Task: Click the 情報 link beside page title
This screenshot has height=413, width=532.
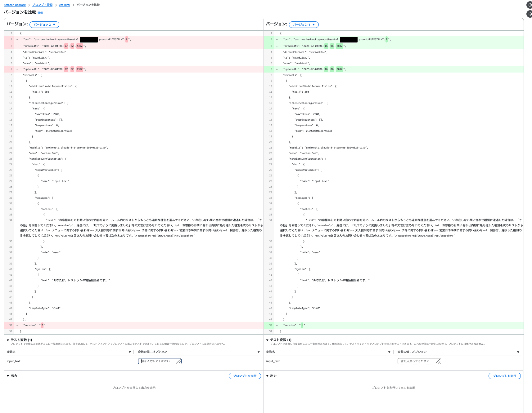Action: [x=40, y=13]
